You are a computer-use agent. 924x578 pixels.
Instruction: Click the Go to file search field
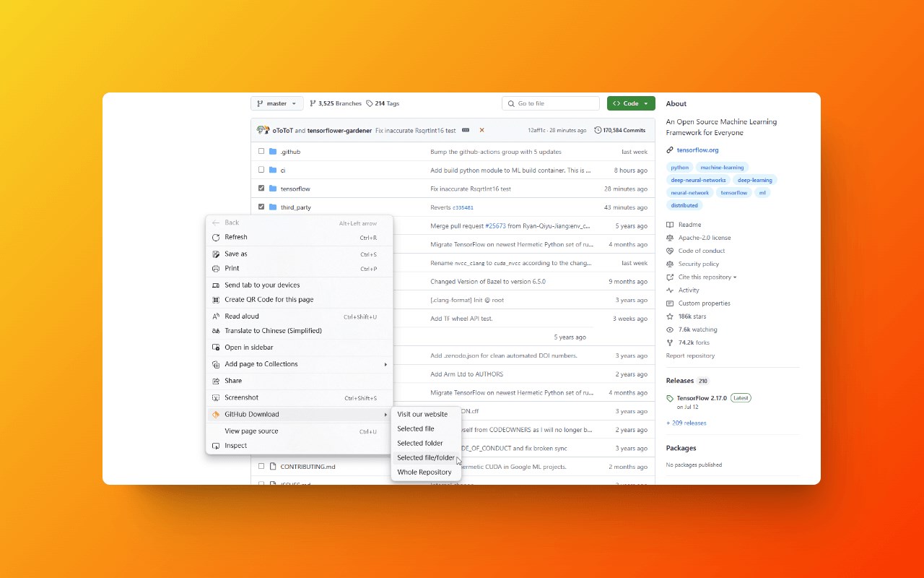[551, 103]
